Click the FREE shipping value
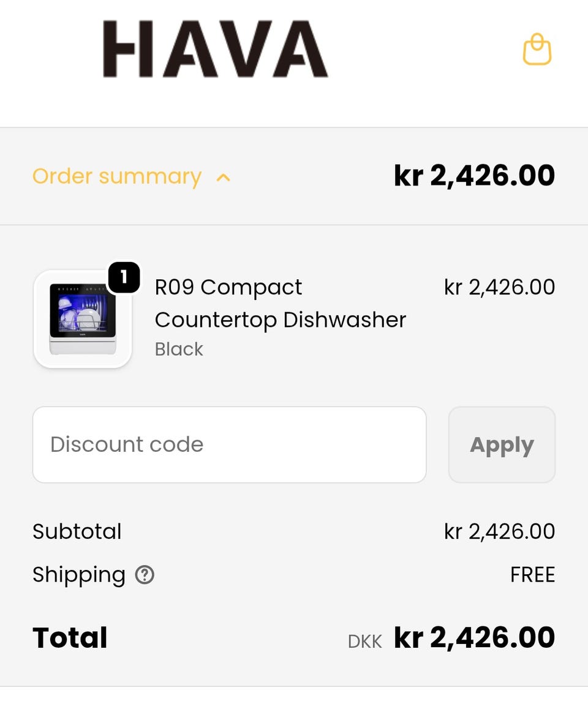 532,575
